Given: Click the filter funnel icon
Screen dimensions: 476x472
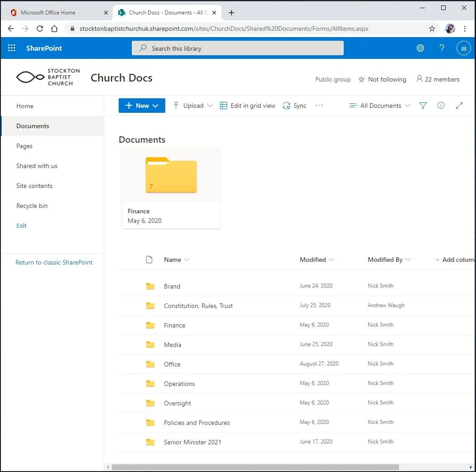Looking at the screenshot, I should (x=423, y=106).
